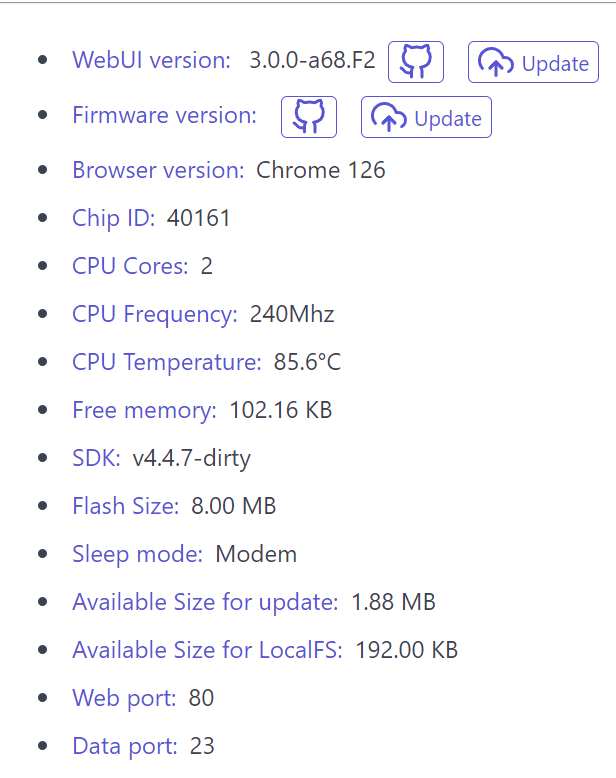Viewport: 616px width, 778px height.
Task: Click the Firmware Update cloud upload icon
Action: point(389,118)
